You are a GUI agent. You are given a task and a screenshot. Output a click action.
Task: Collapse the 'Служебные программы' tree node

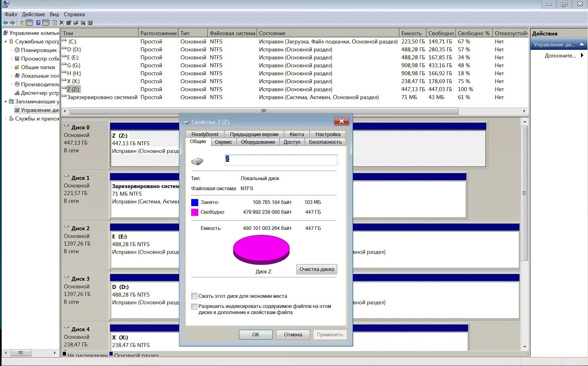5,42
